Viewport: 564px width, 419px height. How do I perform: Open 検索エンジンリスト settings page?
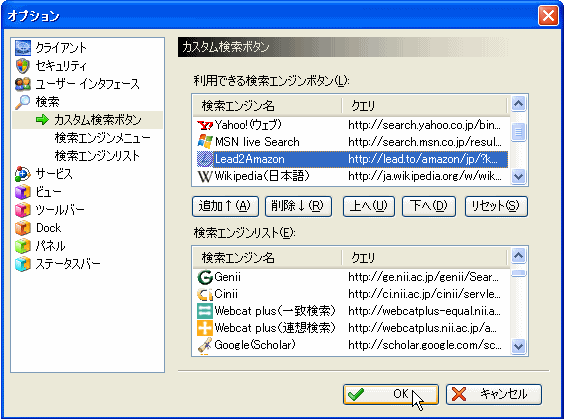click(x=97, y=156)
